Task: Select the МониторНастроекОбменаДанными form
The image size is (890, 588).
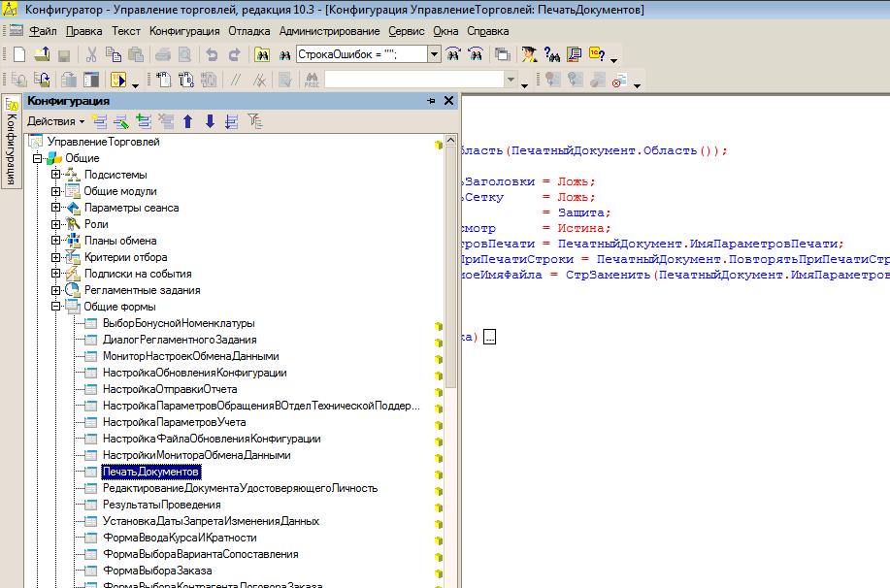Action: tap(190, 356)
